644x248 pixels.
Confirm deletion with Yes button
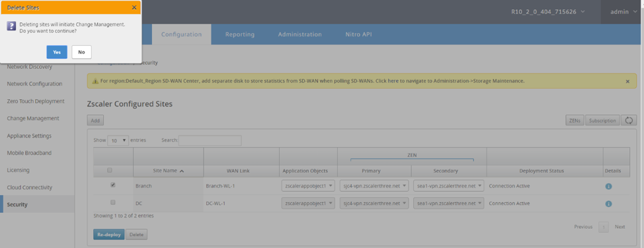[57, 52]
